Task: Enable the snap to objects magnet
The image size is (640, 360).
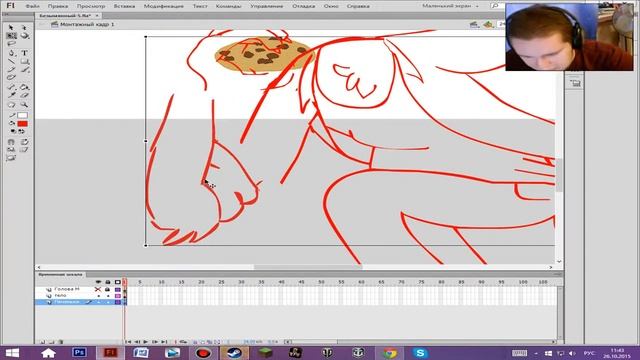Action: point(11,142)
